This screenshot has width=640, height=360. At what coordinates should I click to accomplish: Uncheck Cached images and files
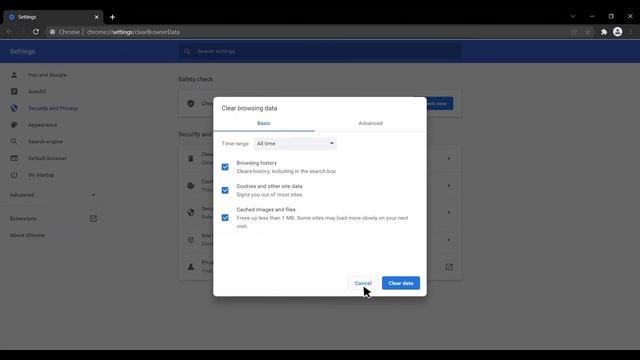(x=225, y=218)
